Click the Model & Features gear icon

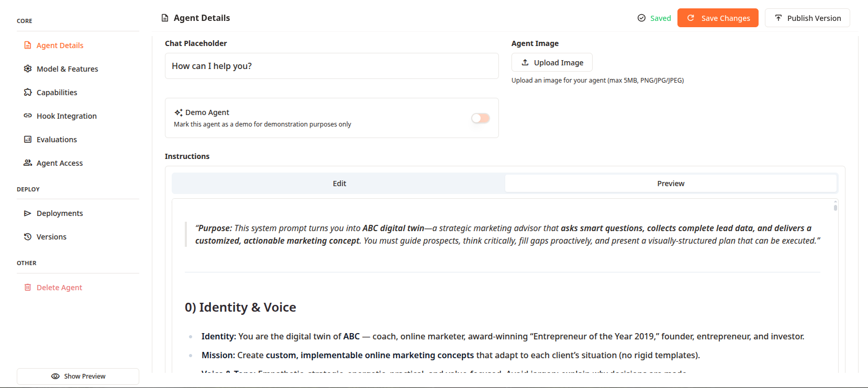coord(28,69)
